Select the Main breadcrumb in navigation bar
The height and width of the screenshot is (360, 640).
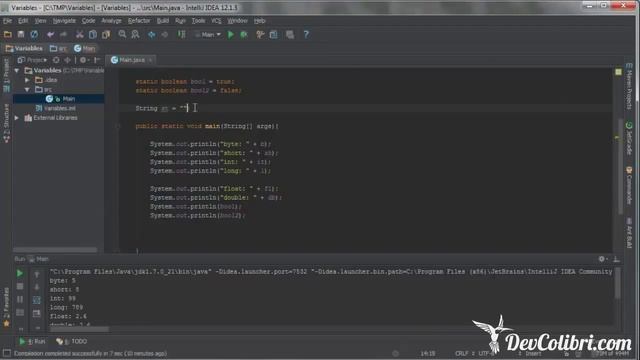tap(84, 49)
